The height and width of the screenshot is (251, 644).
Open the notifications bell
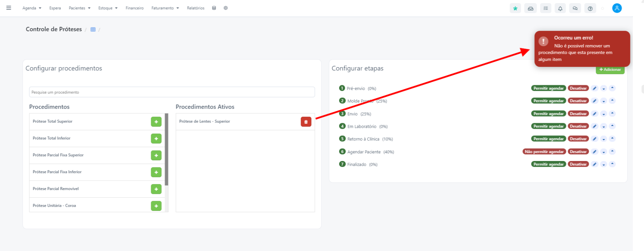click(x=560, y=8)
